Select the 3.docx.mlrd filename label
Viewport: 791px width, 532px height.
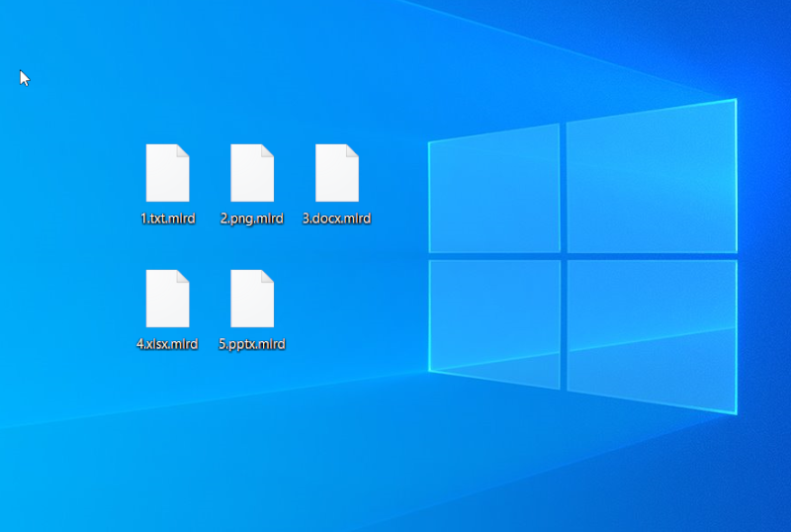(337, 219)
